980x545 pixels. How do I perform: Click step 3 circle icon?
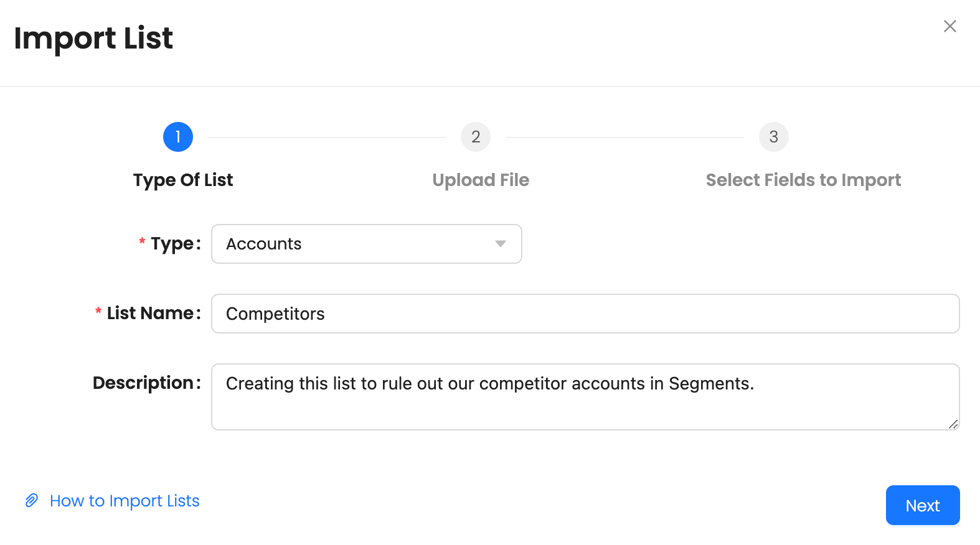pos(773,137)
